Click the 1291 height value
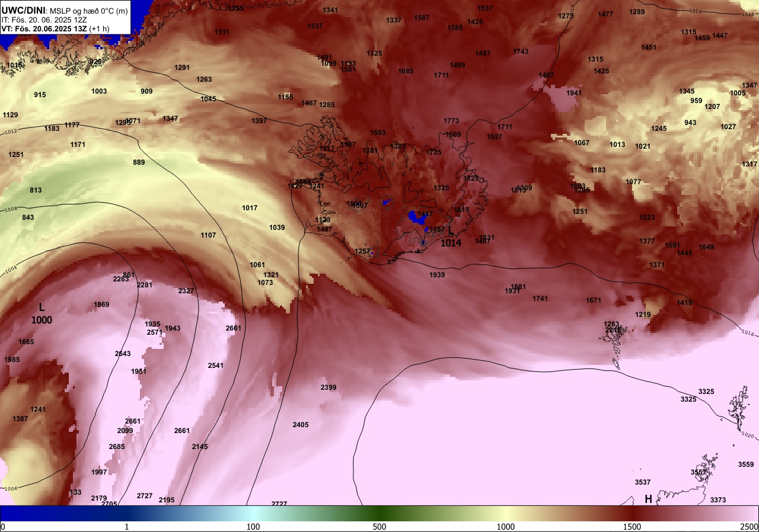This screenshot has width=759, height=532. 182,68
